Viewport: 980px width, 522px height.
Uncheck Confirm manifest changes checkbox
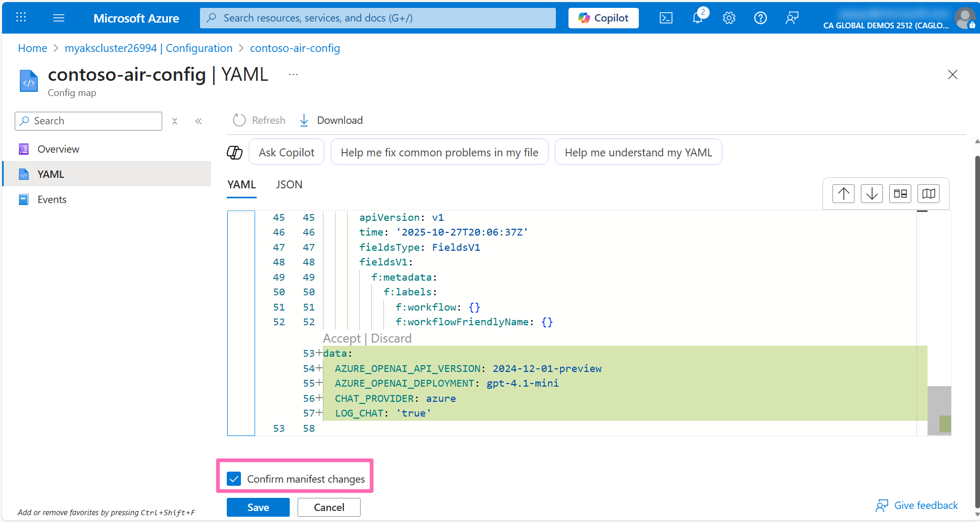(x=234, y=478)
